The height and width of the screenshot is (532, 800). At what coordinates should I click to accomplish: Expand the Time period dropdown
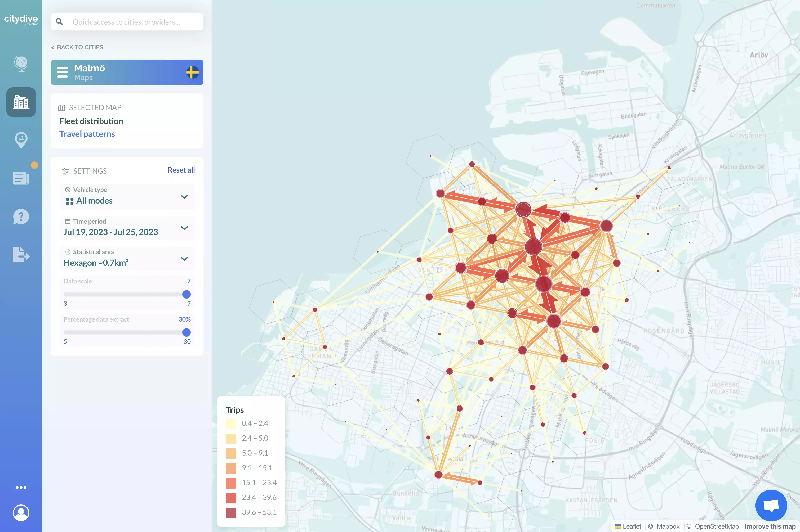coord(184,228)
